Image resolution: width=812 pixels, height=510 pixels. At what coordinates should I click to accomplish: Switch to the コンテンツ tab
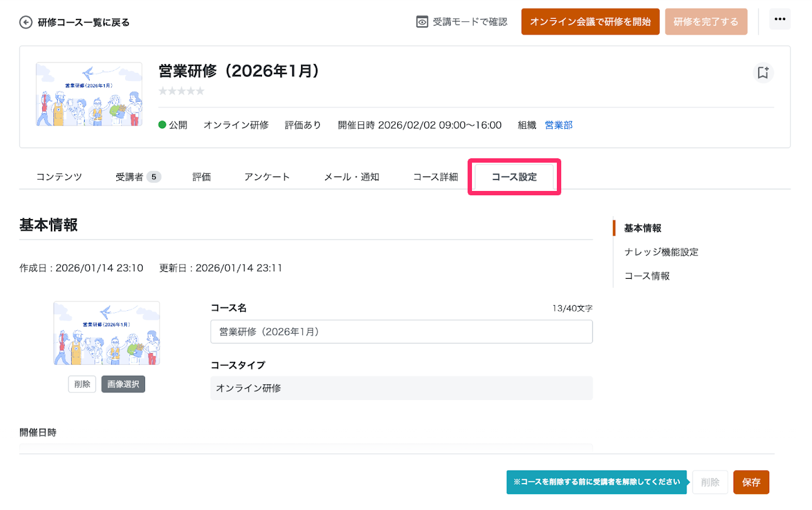point(59,177)
